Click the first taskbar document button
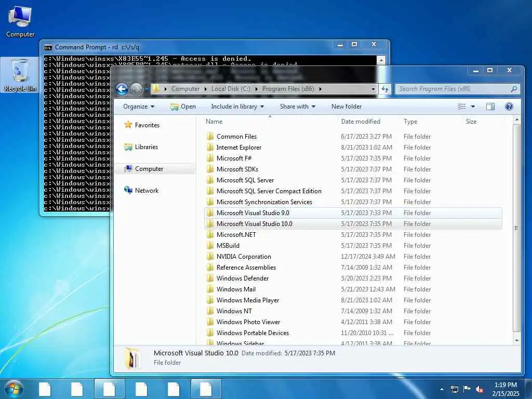This screenshot has width=532, height=399. point(45,389)
